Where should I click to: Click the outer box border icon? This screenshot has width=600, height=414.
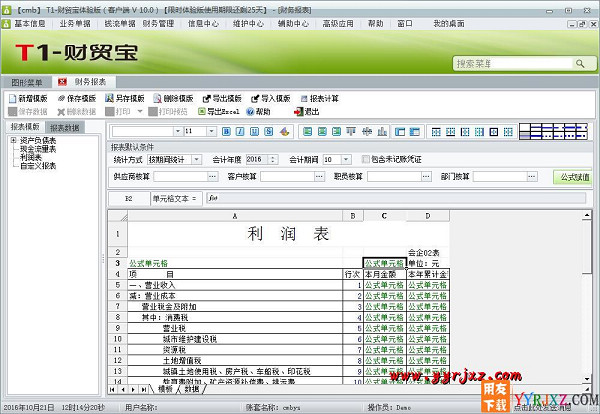[x=494, y=132]
